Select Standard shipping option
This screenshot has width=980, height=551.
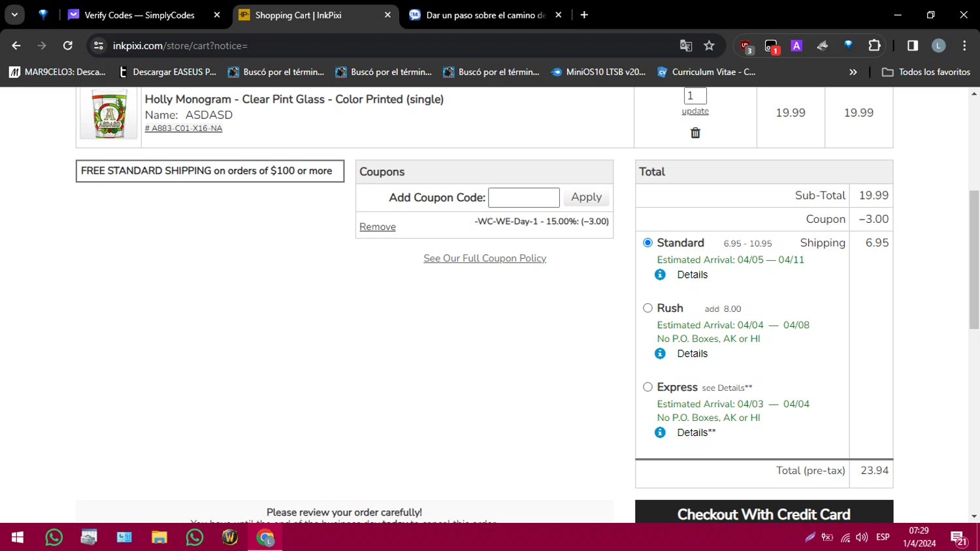[647, 242]
